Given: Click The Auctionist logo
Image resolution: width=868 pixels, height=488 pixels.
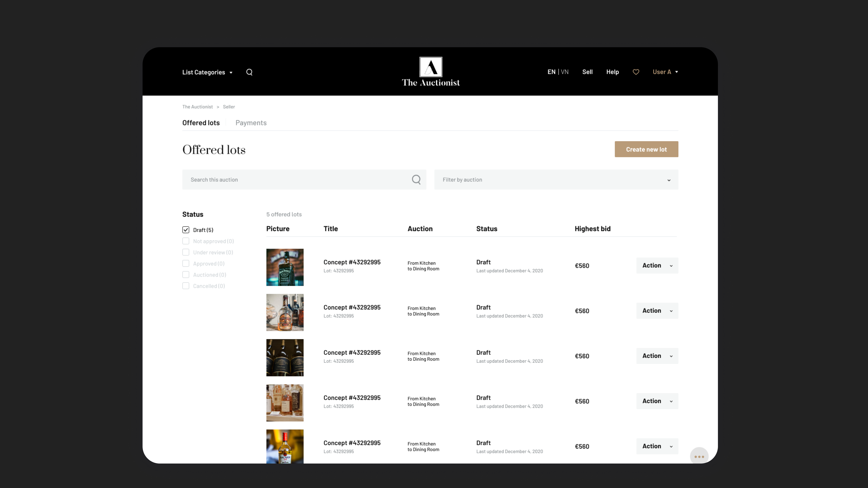Looking at the screenshot, I should 431,72.
